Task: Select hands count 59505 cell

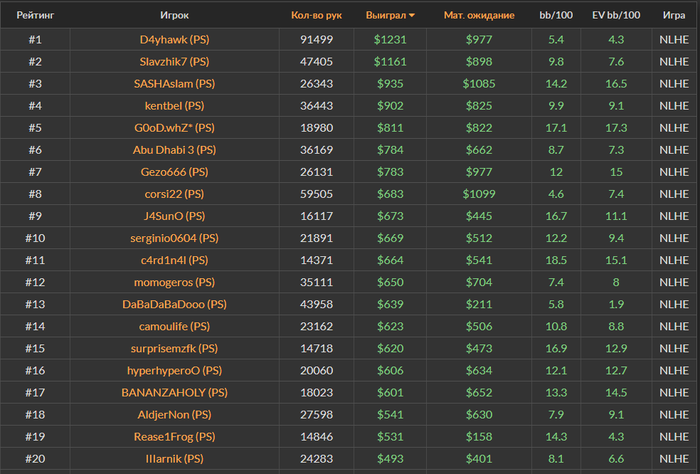Action: [317, 194]
